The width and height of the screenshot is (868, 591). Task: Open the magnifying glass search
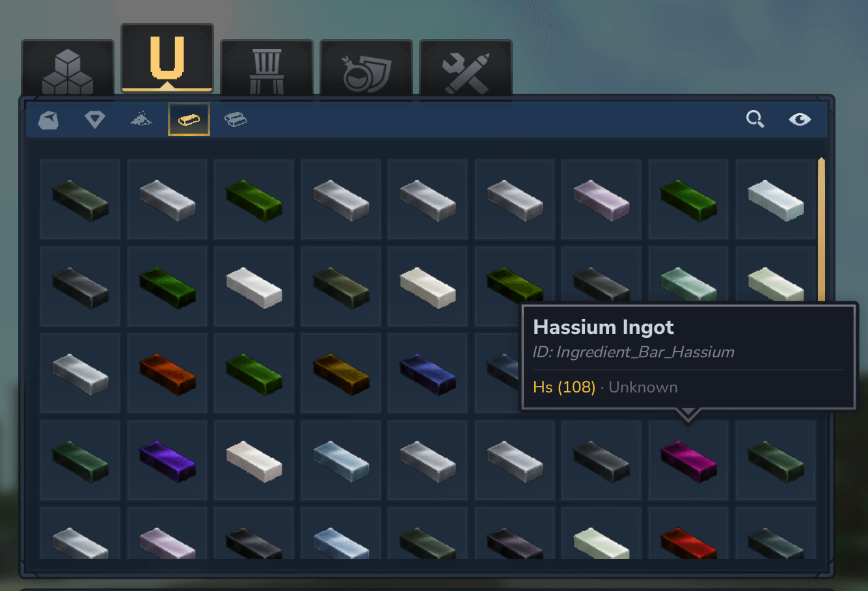(755, 119)
